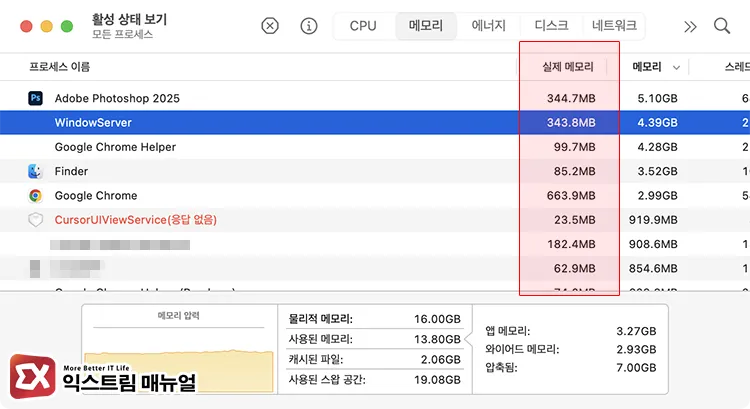Sort by 메모리 column header
This screenshot has height=409, width=750.
point(647,67)
